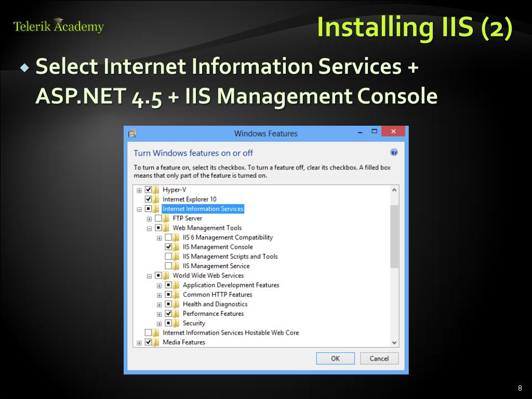The height and width of the screenshot is (399, 532).
Task: Click the Cancel button
Action: pos(379,358)
